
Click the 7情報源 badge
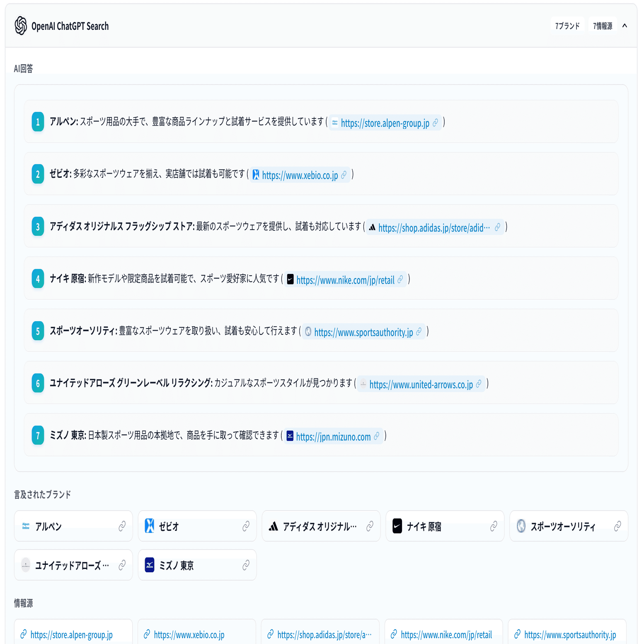603,26
